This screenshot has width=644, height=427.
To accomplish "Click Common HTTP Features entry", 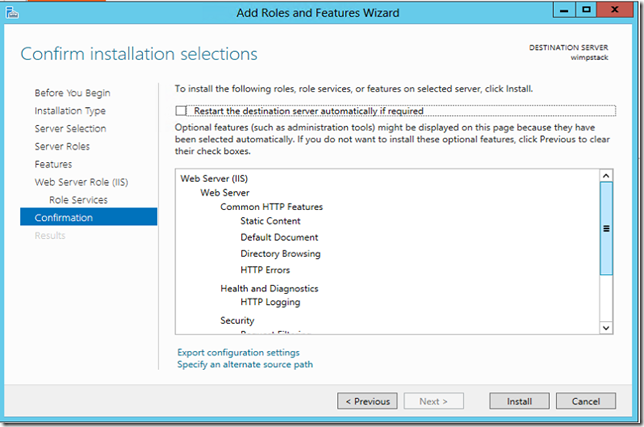I will click(271, 207).
